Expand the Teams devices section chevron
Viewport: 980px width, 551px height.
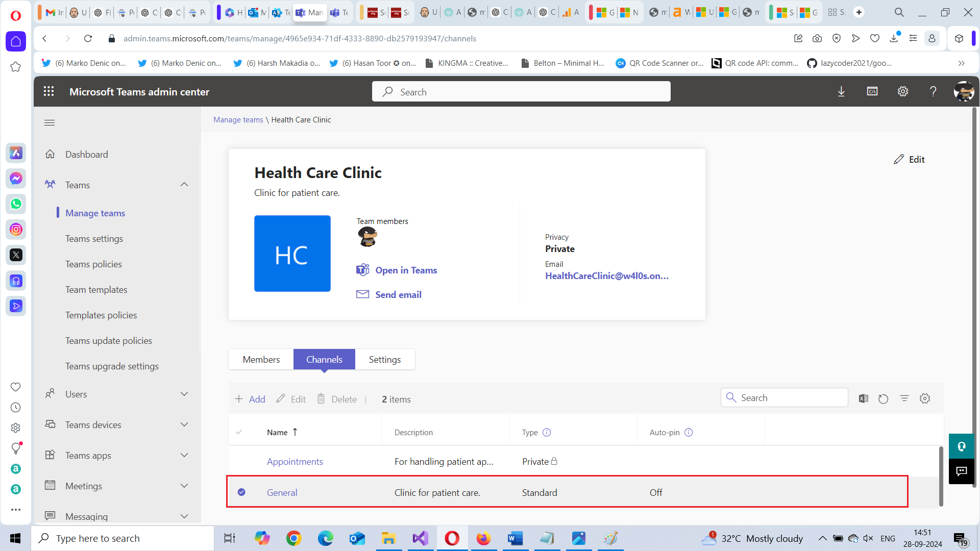tap(184, 424)
